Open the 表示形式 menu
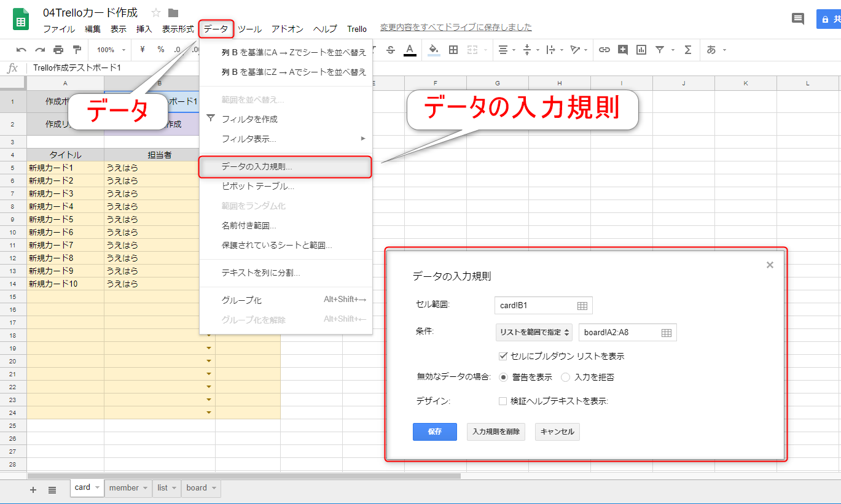Viewport: 841px width, 504px height. click(178, 29)
